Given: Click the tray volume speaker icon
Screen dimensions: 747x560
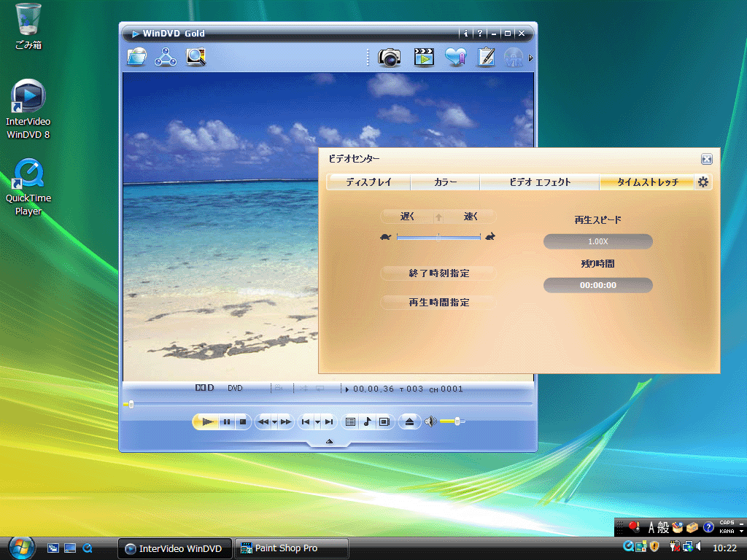Looking at the screenshot, I should pos(698,546).
